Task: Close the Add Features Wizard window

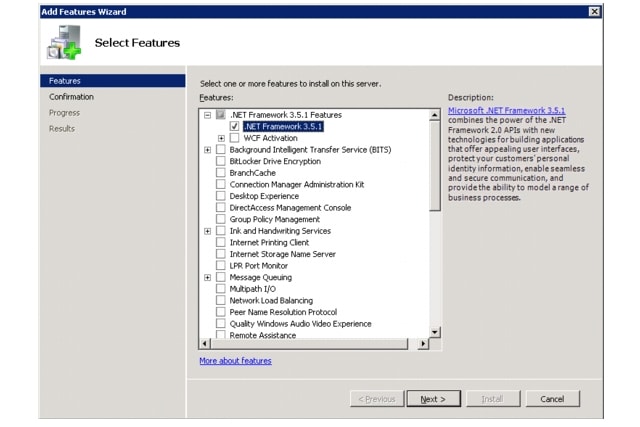Action: (x=594, y=11)
